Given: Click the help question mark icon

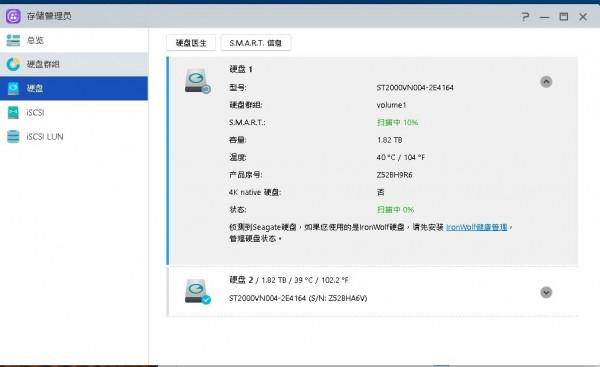Looking at the screenshot, I should (x=525, y=16).
